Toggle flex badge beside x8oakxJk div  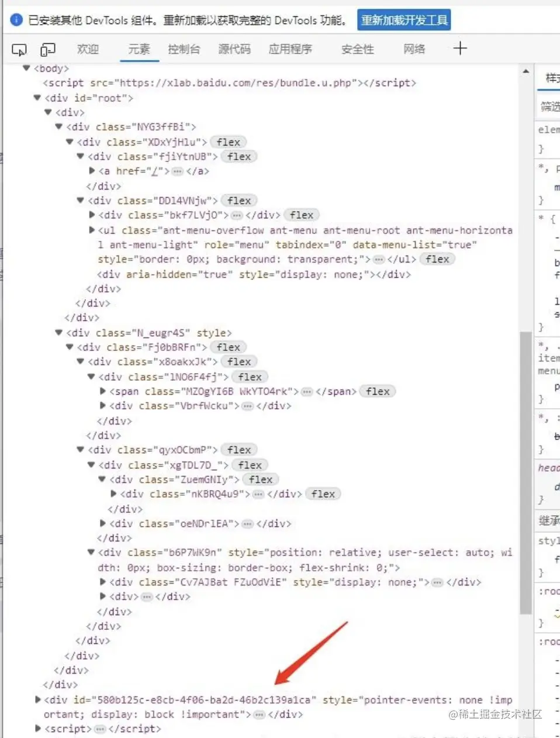click(x=239, y=362)
